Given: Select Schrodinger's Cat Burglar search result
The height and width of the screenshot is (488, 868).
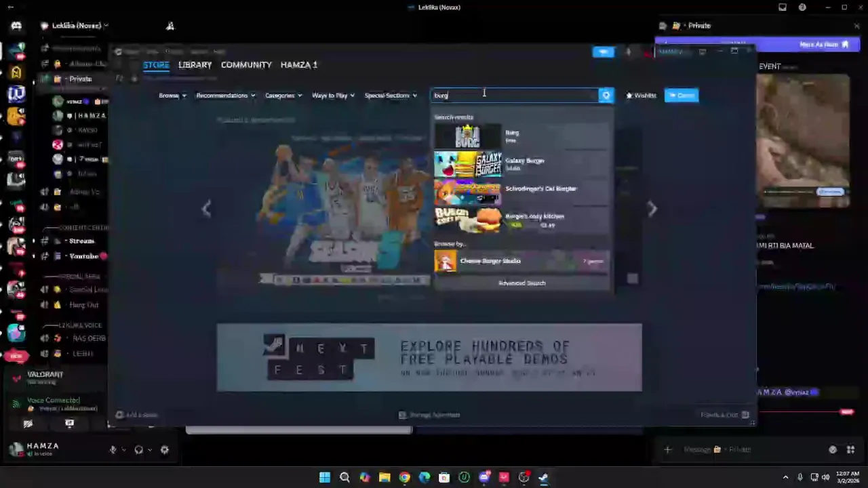Looking at the screenshot, I should coord(521,192).
